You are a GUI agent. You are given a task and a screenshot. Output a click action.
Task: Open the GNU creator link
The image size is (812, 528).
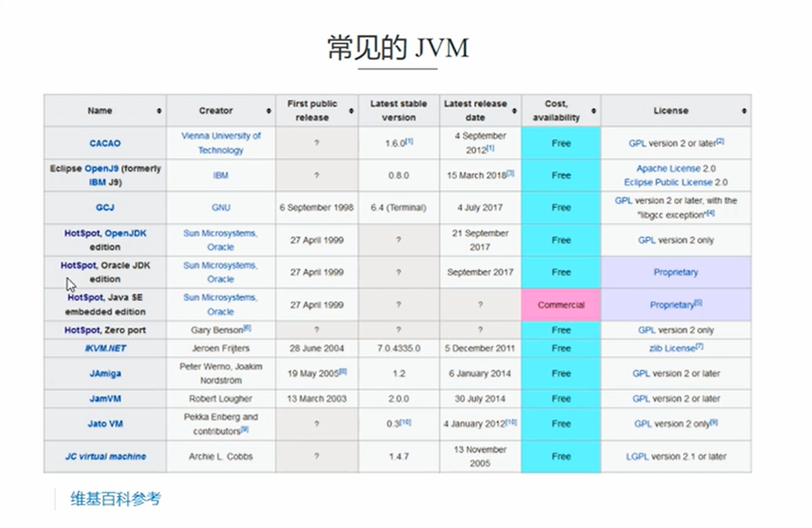(221, 208)
